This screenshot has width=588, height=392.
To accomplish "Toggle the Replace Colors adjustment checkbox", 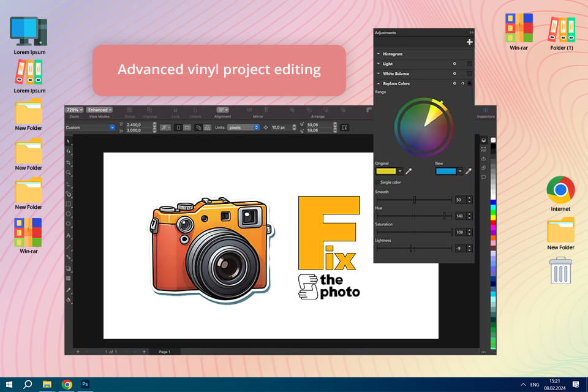I will point(470,84).
